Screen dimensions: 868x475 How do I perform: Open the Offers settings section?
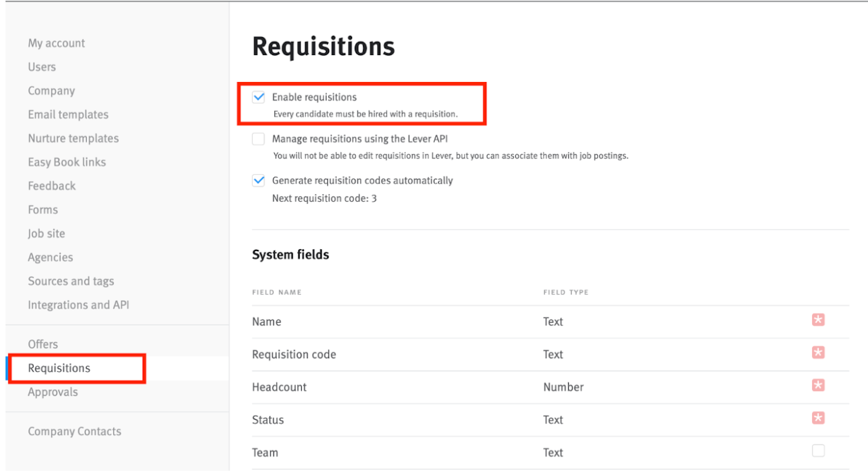point(43,344)
